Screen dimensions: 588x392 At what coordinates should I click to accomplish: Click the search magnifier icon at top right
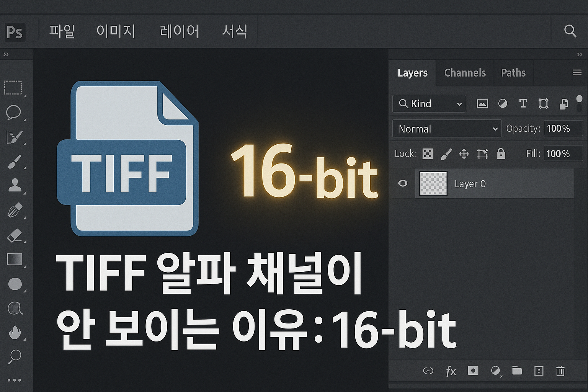[570, 31]
